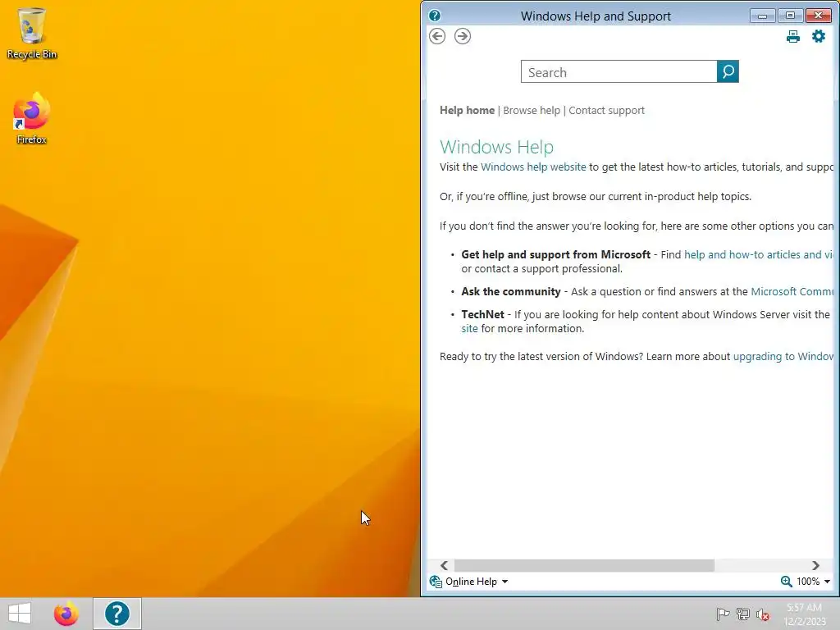Switch to Browse help
The width and height of the screenshot is (840, 630).
click(532, 111)
